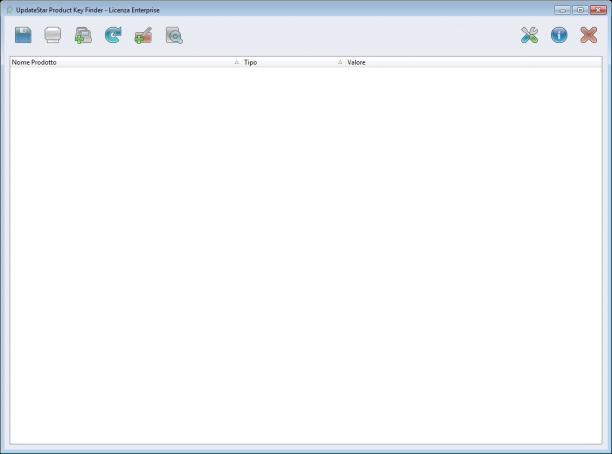Click the red X exit toolbar icon
612x454 pixels.
tap(589, 35)
